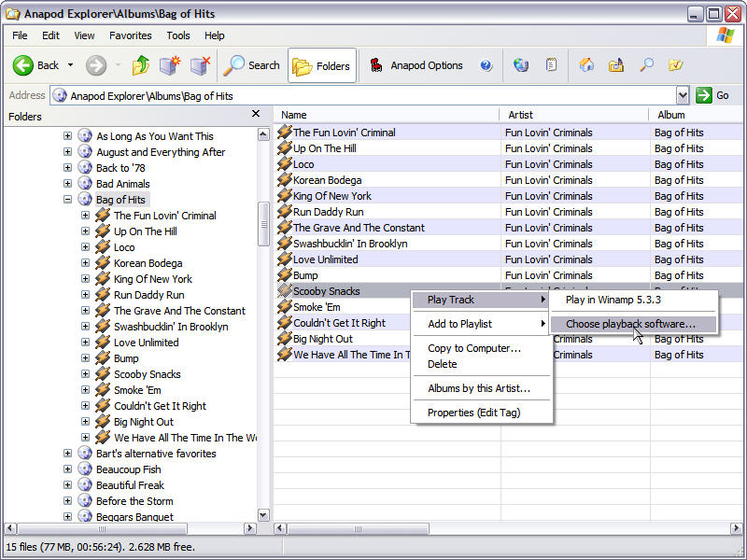Open the Edit menu
747x560 pixels.
50,35
